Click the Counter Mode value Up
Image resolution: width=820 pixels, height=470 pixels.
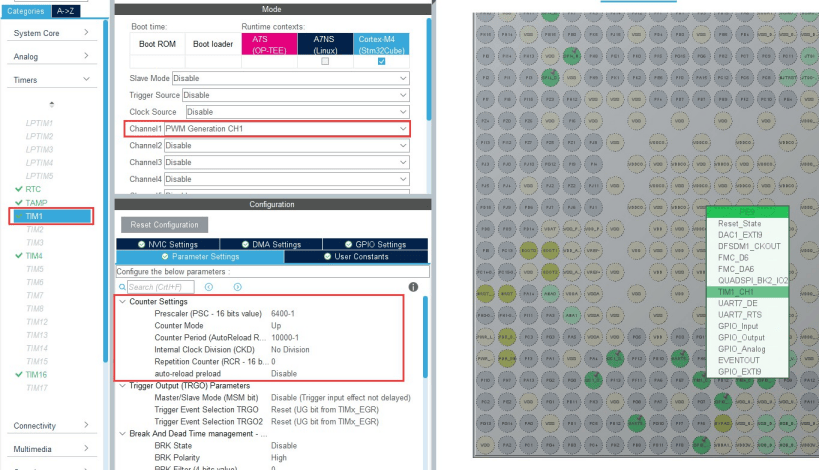click(276, 326)
